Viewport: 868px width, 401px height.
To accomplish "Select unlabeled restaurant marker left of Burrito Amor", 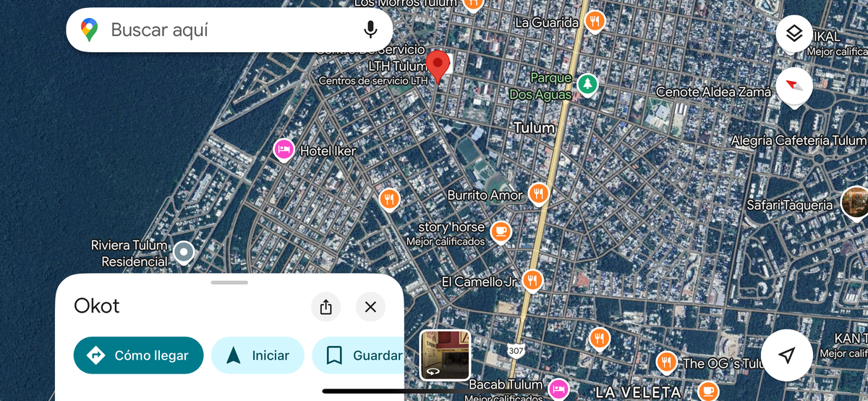I will coord(389,198).
